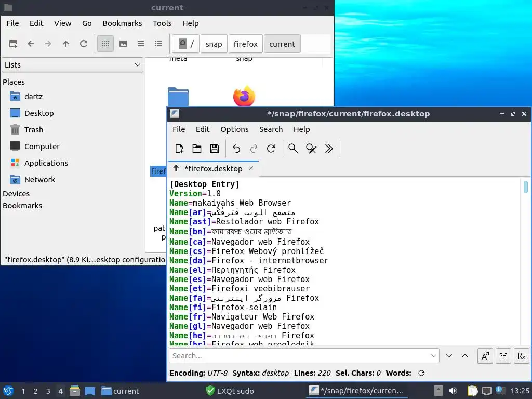Image resolution: width=532 pixels, height=399 pixels.
Task: Toggle Match Case in search bar
Action: (x=485, y=356)
